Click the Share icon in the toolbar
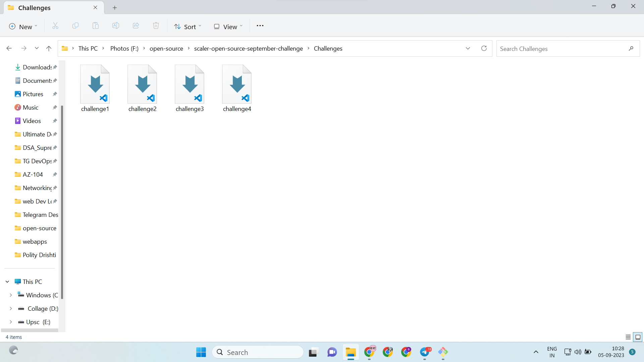This screenshot has width=644, height=362. [136, 26]
